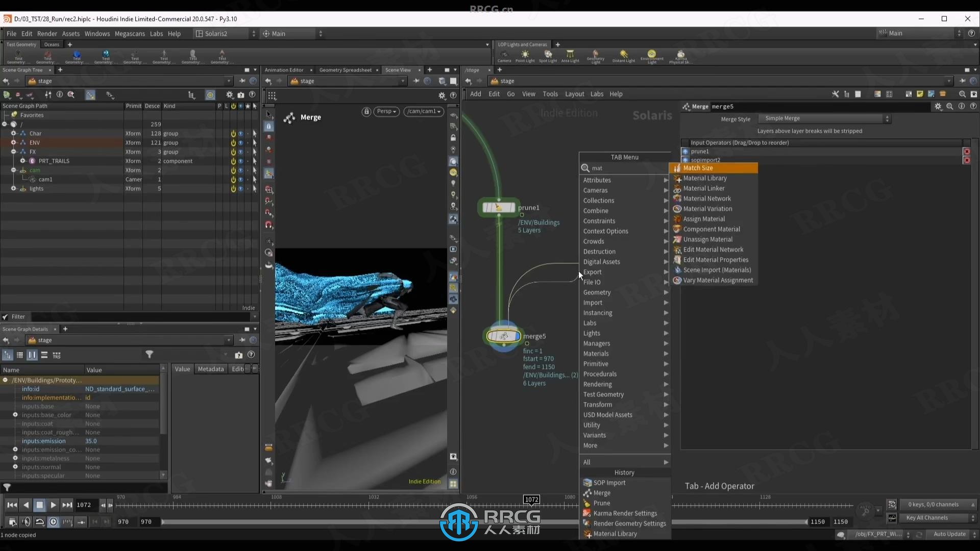Remove sopimport2 from Input Operators list
The height and width of the screenshot is (551, 980).
pos(967,160)
